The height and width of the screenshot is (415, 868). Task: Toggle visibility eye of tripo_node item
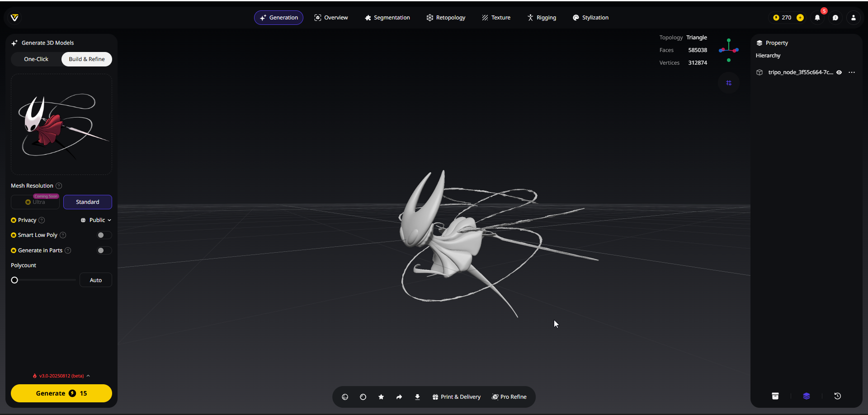839,72
